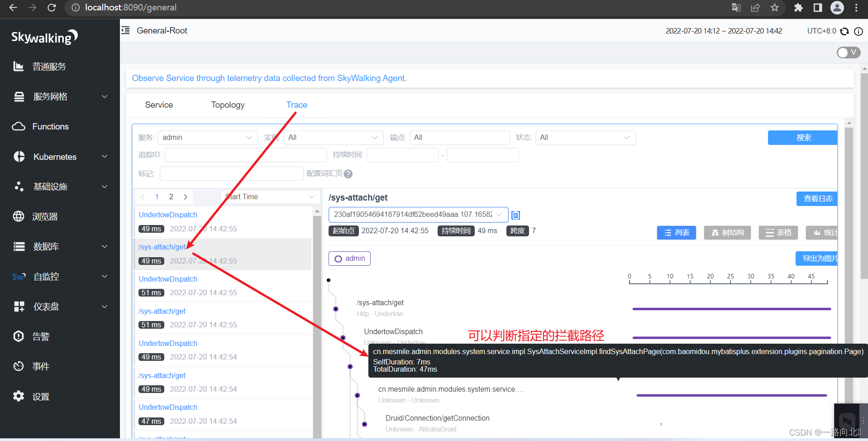868x441 pixels.
Task: Click the 数据库 stack icon
Action: click(x=19, y=246)
